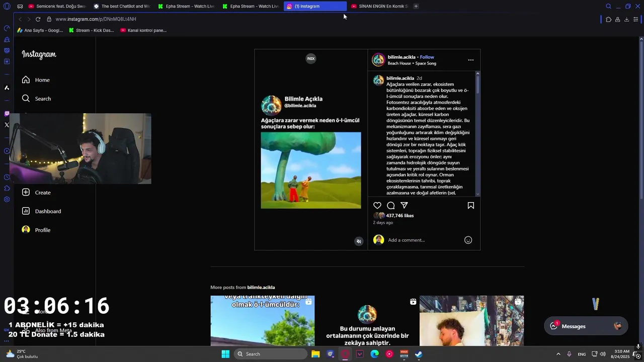Open the clock showing 3:10 AM
The height and width of the screenshot is (362, 644).
point(620,354)
